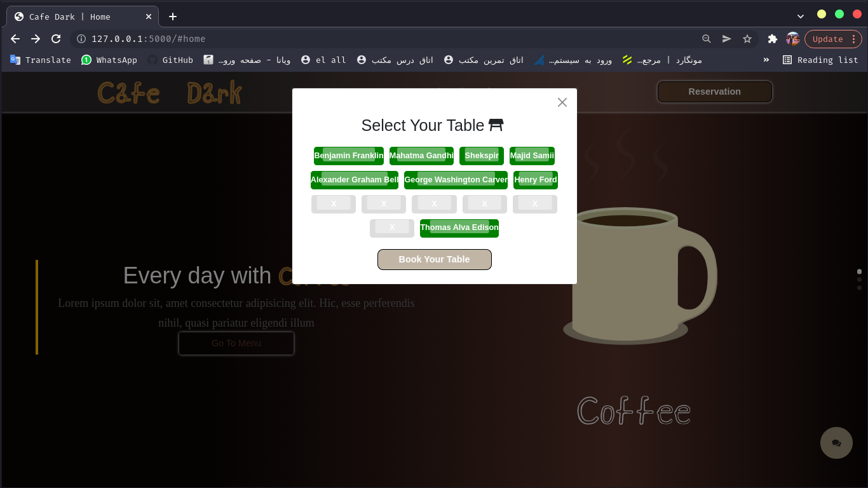Viewport: 868px width, 488px height.
Task: Click the Select Your Table heading
Action: pos(432,125)
